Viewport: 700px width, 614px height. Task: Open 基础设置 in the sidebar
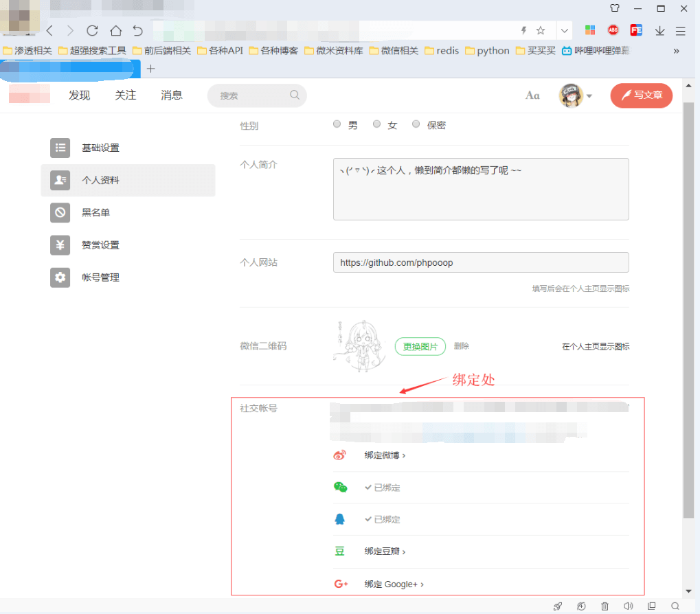click(128, 148)
